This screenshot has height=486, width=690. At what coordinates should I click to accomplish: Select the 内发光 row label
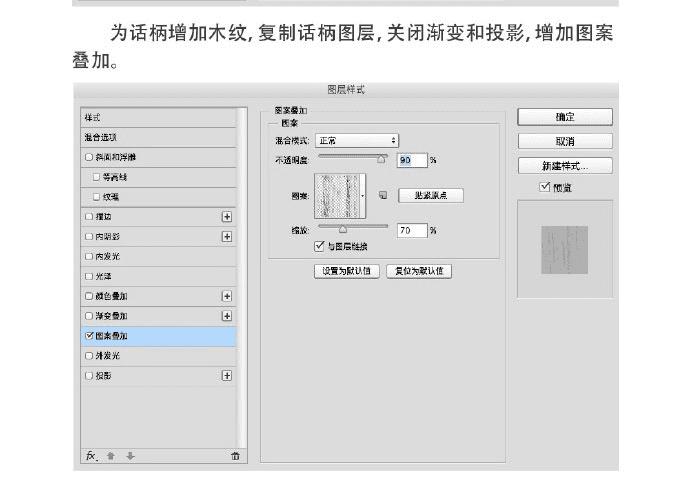[107, 256]
